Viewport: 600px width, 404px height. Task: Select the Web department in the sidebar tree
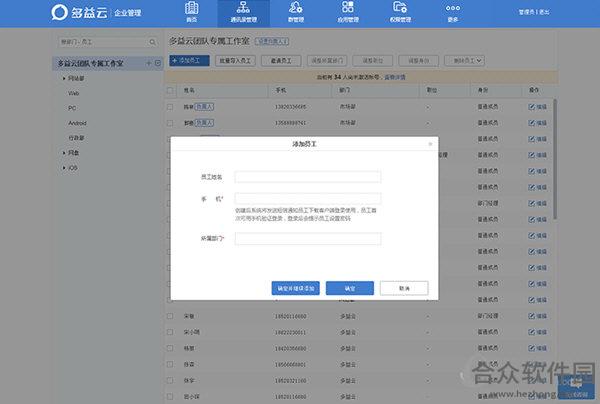pos(73,93)
